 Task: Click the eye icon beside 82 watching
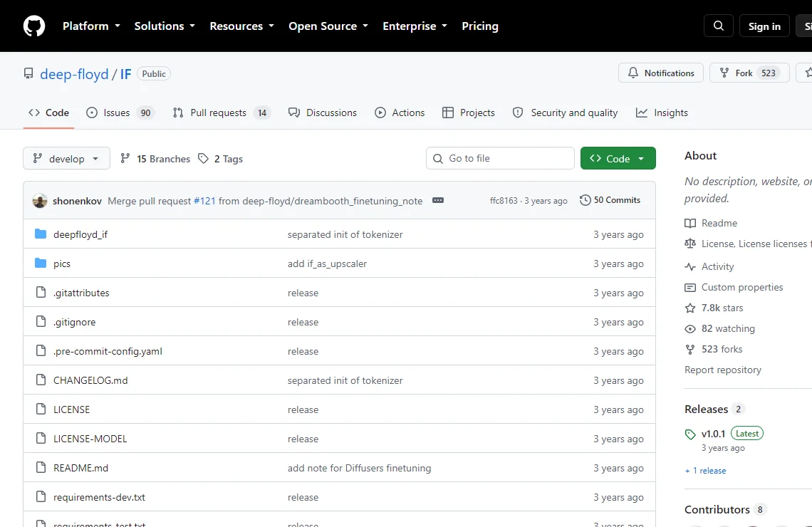point(690,329)
